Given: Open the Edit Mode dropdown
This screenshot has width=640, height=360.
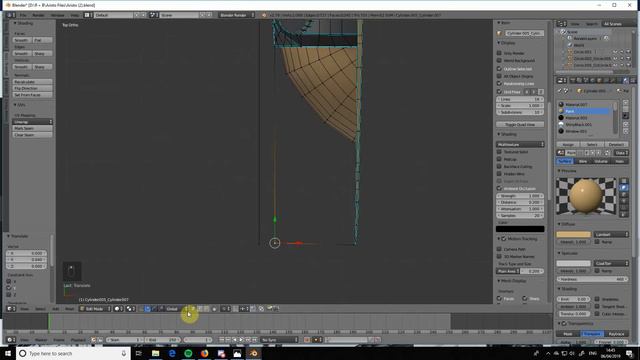Looking at the screenshot, I should pyautogui.click(x=95, y=309).
